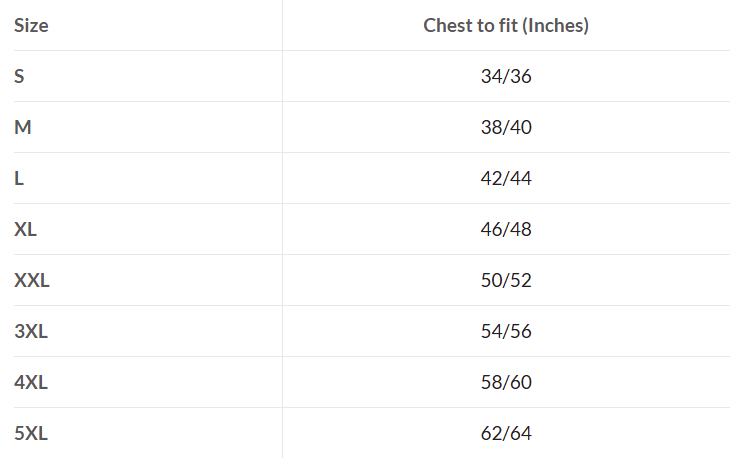Screen dimensions: 745x465
Task: Select the 4XL size cell
Action: pyautogui.click(x=31, y=382)
